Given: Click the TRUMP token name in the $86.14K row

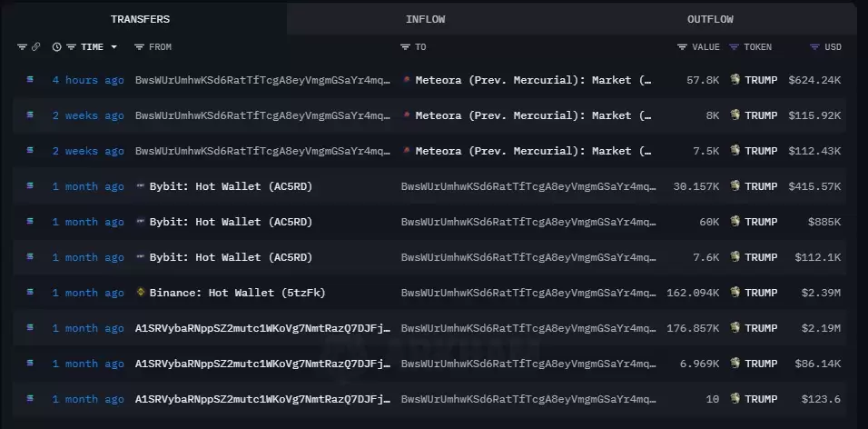Looking at the screenshot, I should tap(761, 364).
